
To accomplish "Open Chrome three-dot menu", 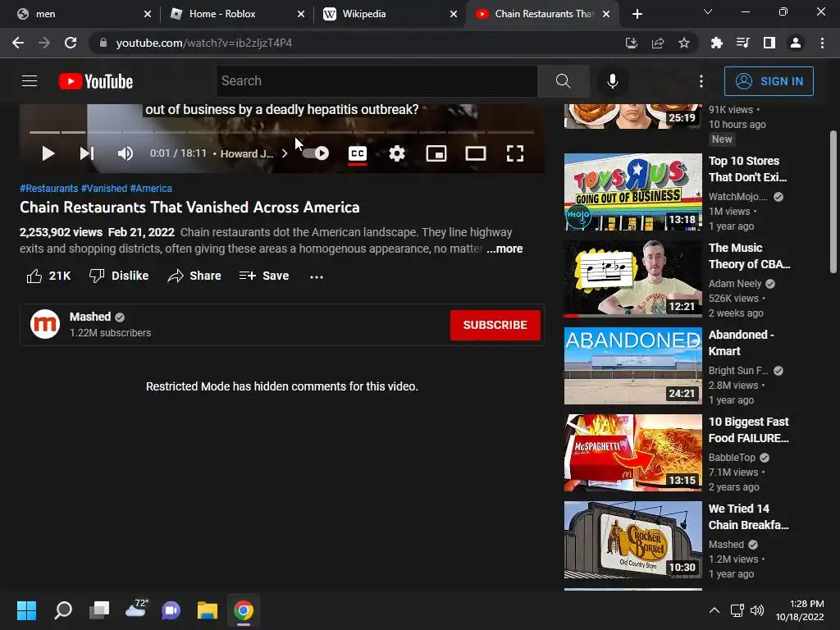I will [x=822, y=43].
